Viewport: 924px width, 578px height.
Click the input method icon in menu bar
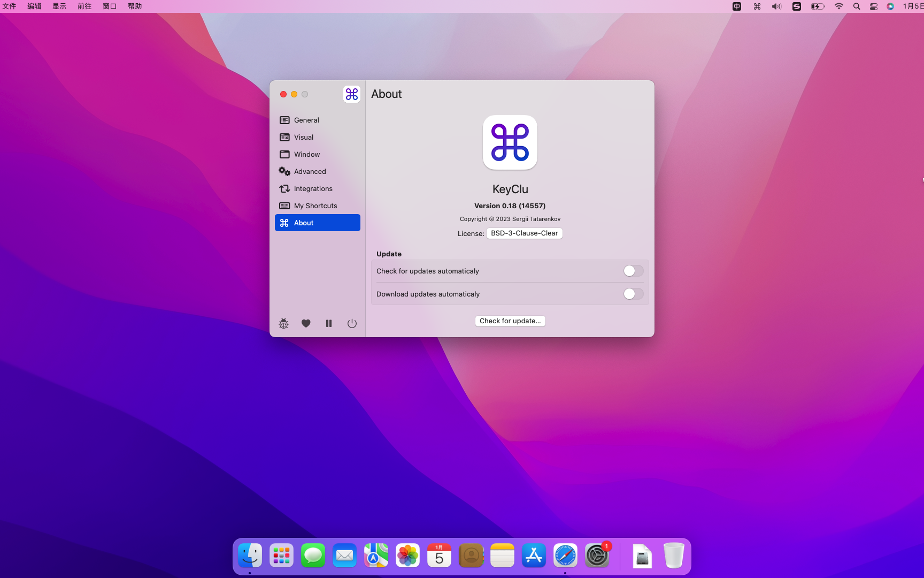[x=737, y=6]
